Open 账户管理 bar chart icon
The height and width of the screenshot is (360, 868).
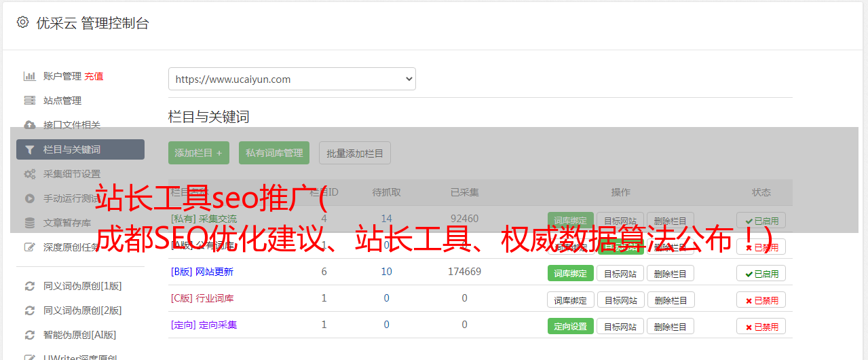(x=30, y=76)
